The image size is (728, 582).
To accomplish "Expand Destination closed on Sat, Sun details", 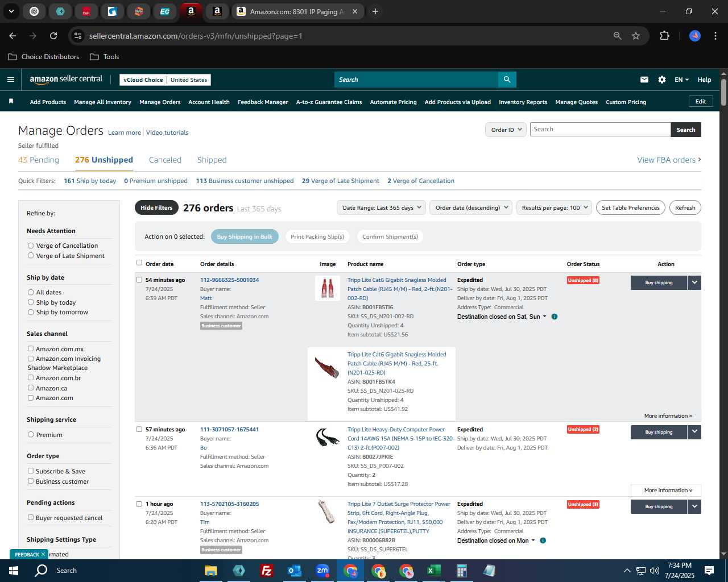I will click(x=502, y=317).
